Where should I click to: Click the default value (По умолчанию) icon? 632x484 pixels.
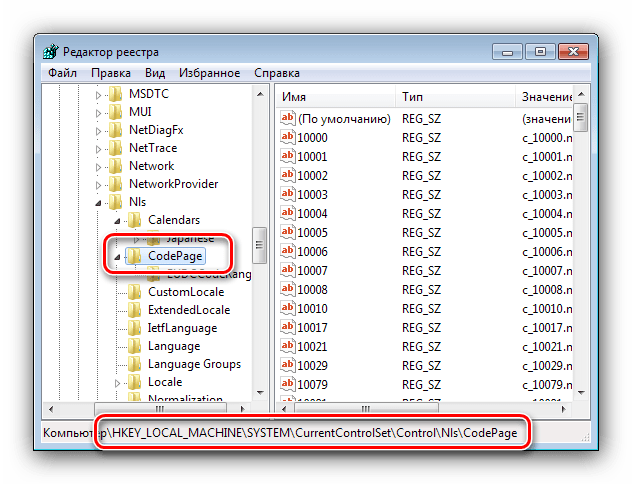coord(287,118)
